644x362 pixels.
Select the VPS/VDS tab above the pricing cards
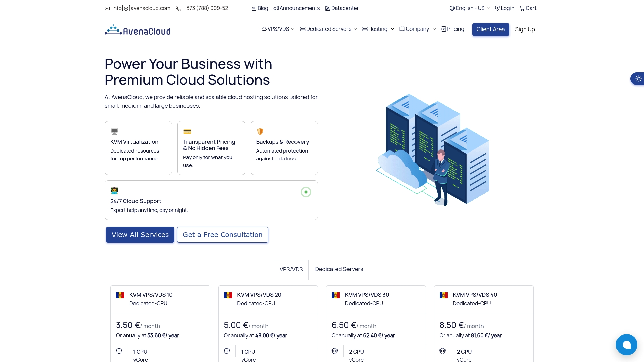(291, 269)
